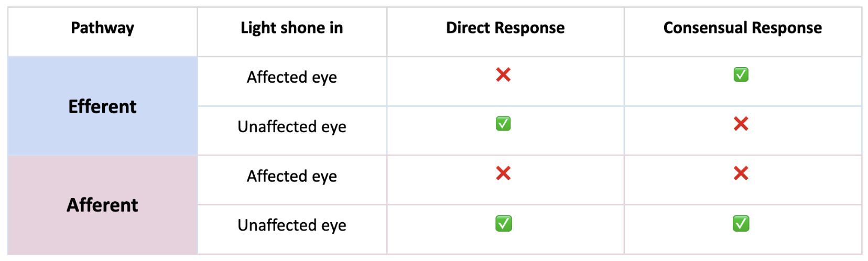Click the Direct Response column header
The width and height of the screenshot is (868, 261).
(x=505, y=28)
